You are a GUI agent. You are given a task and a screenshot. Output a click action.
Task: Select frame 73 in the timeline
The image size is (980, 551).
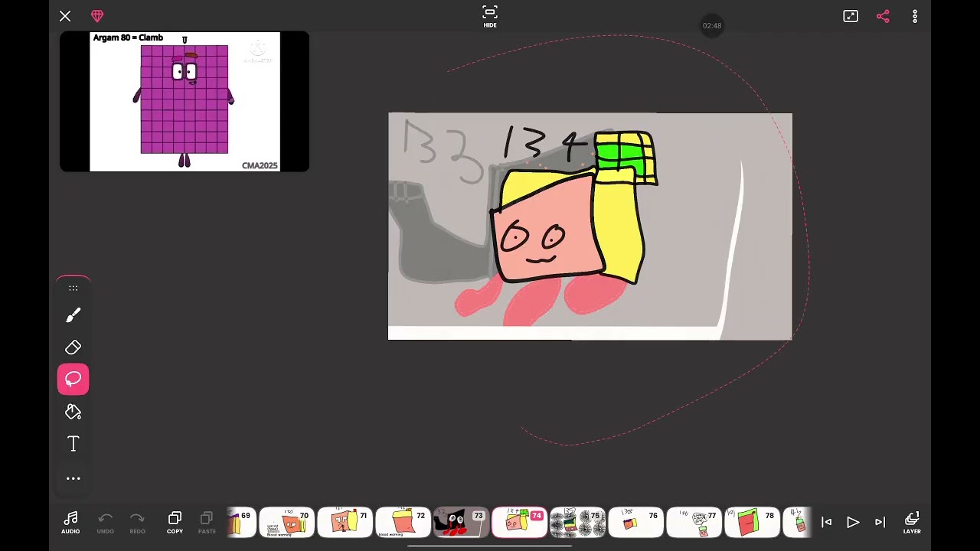(461, 523)
